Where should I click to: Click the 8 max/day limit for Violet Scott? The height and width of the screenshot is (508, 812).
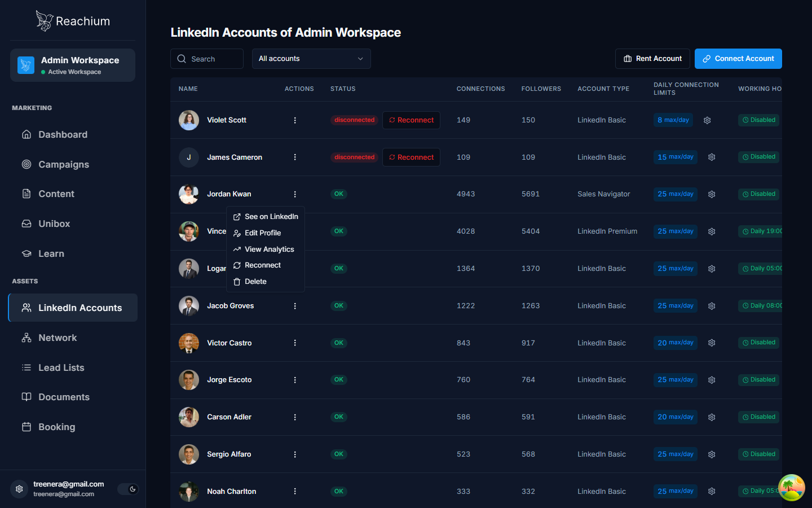[673, 120]
